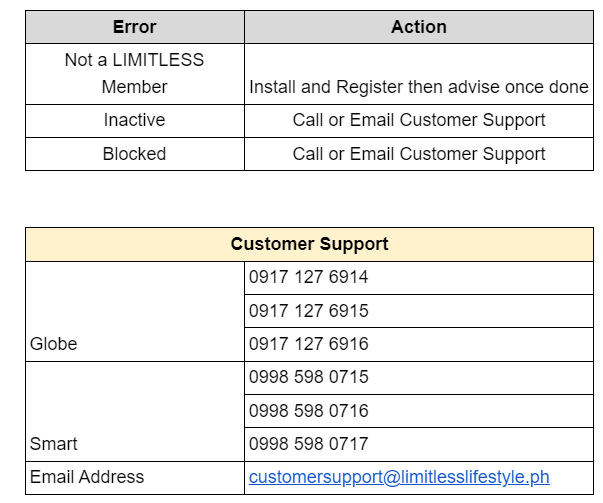Click the Error column header
The height and width of the screenshot is (503, 603).
pos(134,27)
